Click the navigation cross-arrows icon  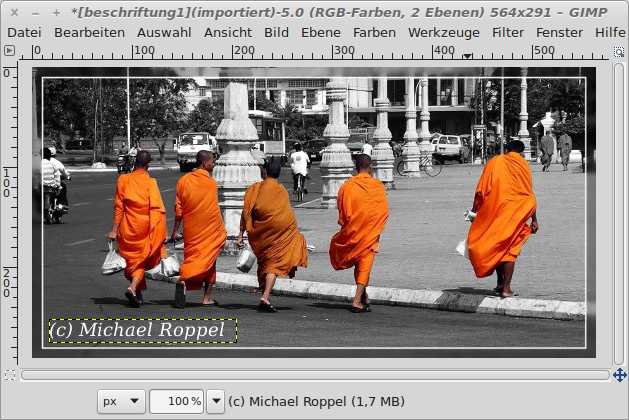[619, 375]
